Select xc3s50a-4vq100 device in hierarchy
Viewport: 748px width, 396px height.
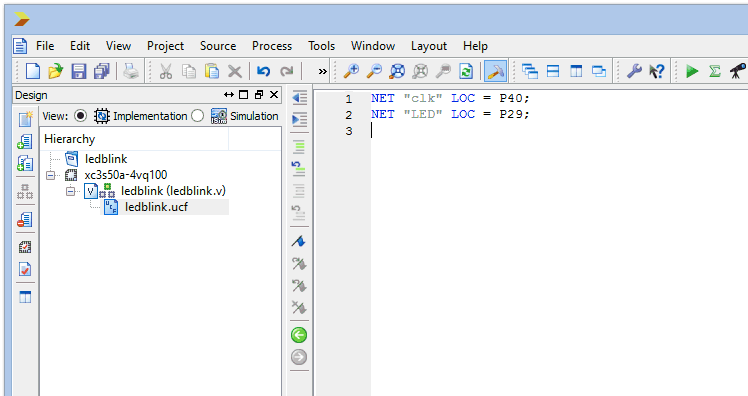[125, 175]
